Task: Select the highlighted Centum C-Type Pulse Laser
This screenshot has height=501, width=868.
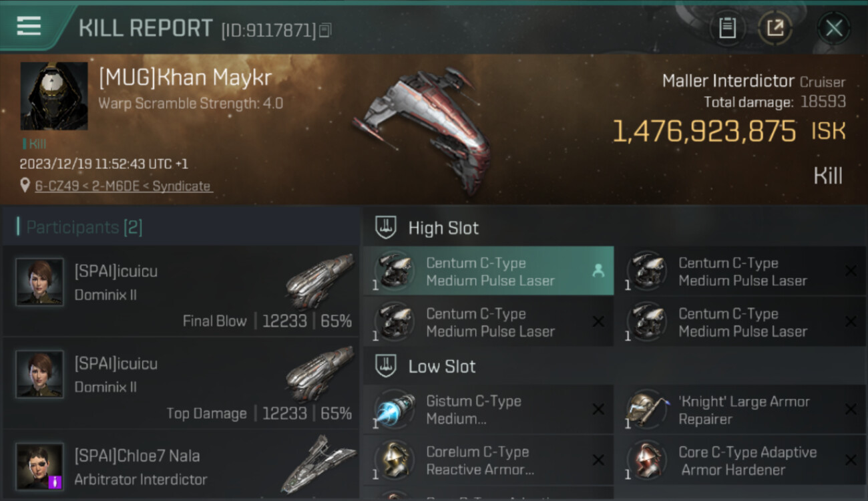Action: (488, 271)
